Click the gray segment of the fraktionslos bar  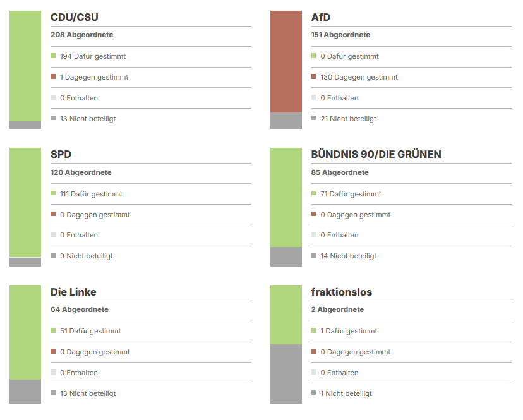click(286, 373)
